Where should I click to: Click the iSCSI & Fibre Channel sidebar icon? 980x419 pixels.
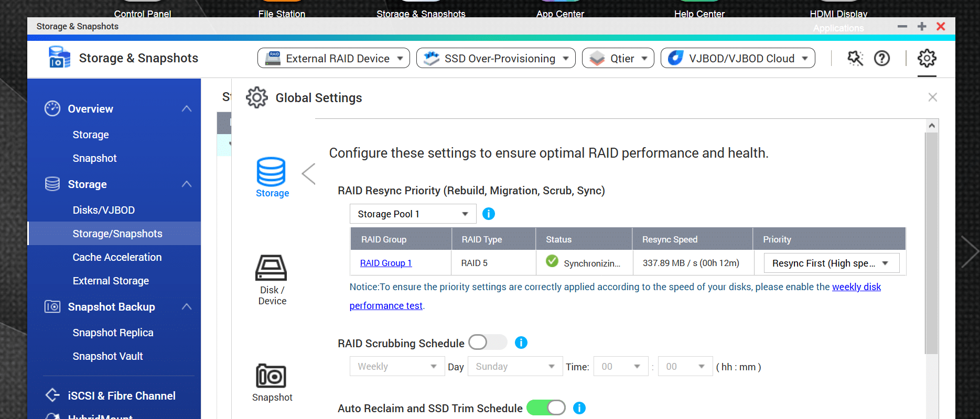coord(52,395)
